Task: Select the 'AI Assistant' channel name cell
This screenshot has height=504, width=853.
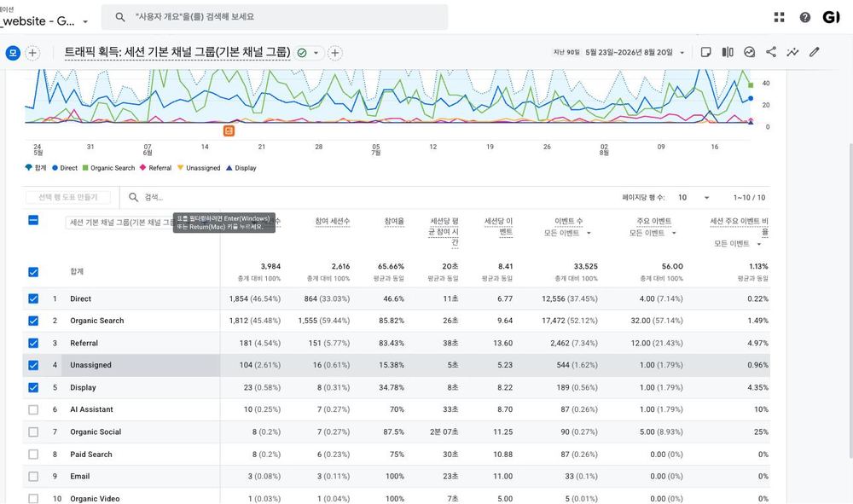Action: 91,409
